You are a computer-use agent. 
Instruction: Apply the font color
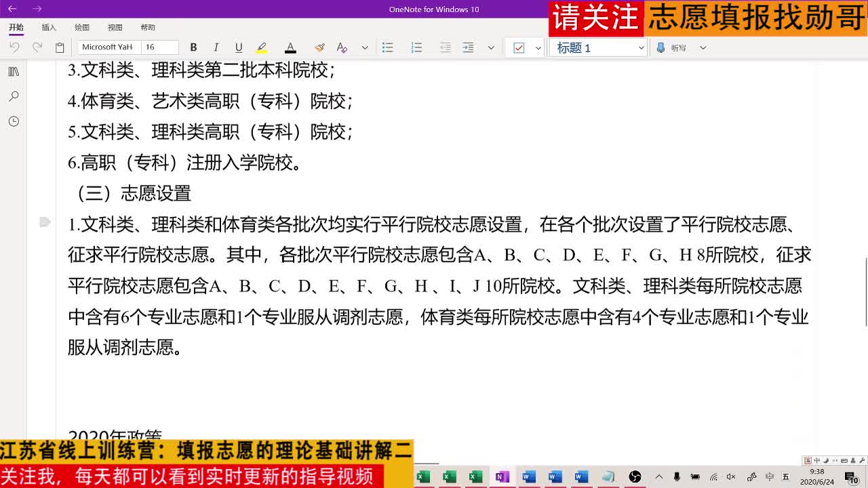click(x=290, y=47)
